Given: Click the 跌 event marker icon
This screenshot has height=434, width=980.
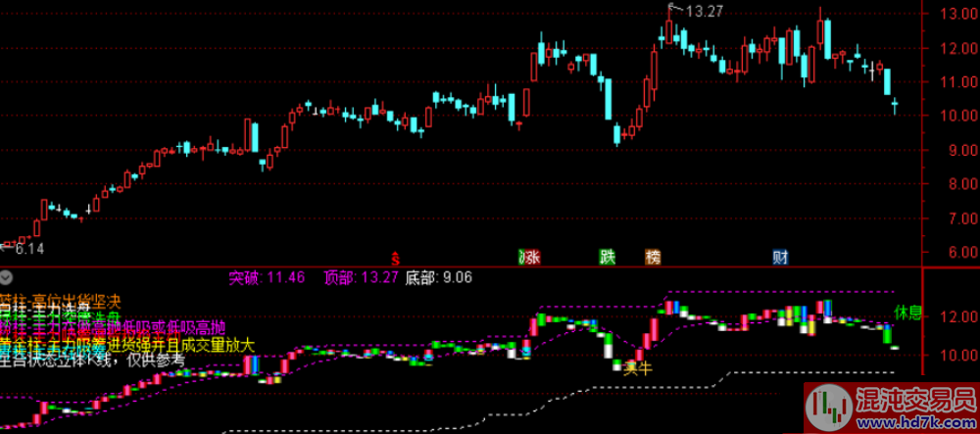Looking at the screenshot, I should click(x=608, y=259).
